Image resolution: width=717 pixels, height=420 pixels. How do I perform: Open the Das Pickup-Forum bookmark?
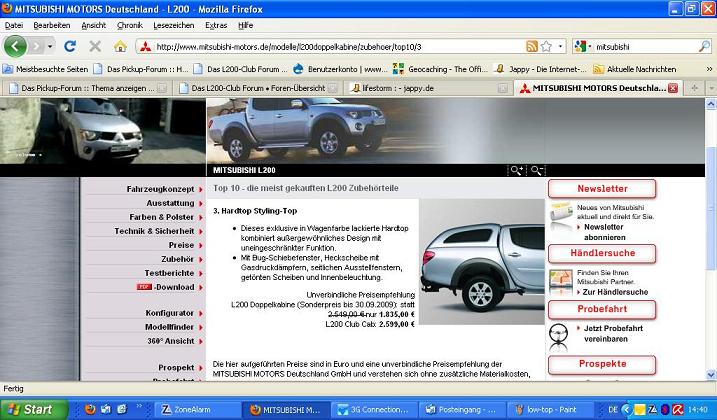[141, 69]
